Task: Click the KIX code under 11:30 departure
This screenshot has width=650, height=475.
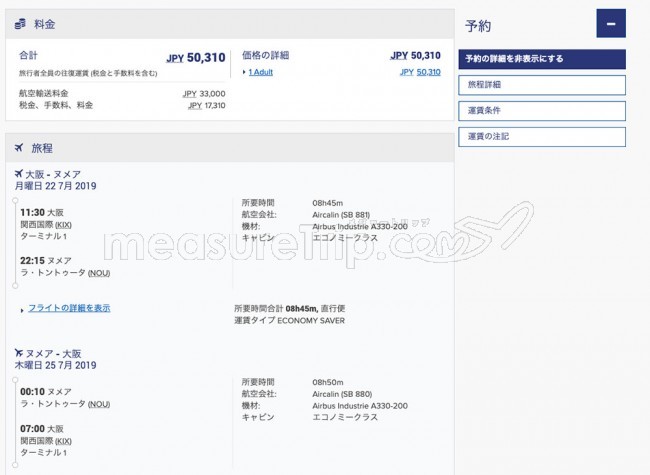Action: tap(64, 225)
